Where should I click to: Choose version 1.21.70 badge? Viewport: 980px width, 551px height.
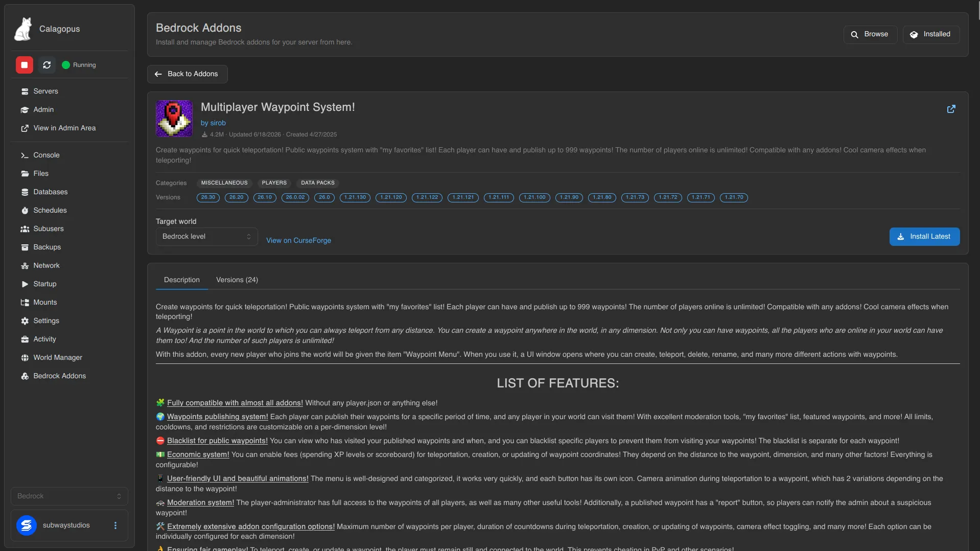pos(734,197)
